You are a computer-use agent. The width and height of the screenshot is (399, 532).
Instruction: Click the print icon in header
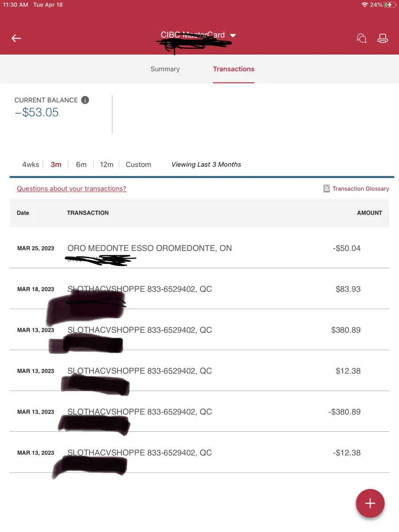coord(383,39)
